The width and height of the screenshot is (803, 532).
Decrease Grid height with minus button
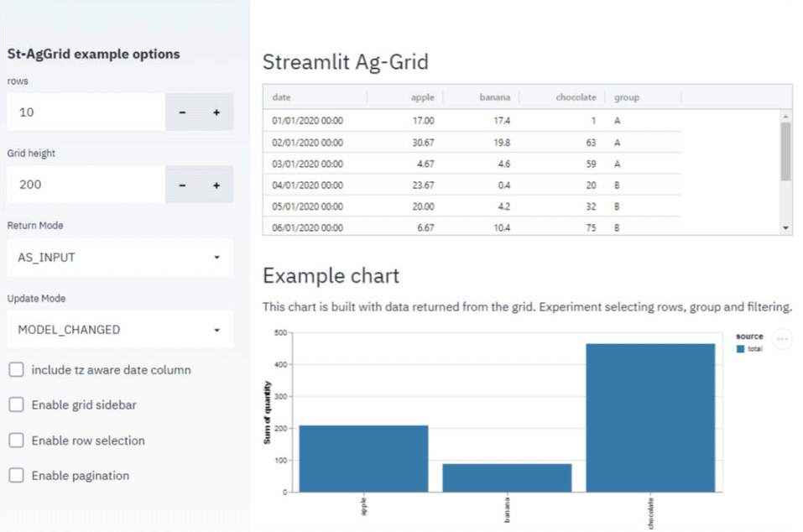[182, 185]
